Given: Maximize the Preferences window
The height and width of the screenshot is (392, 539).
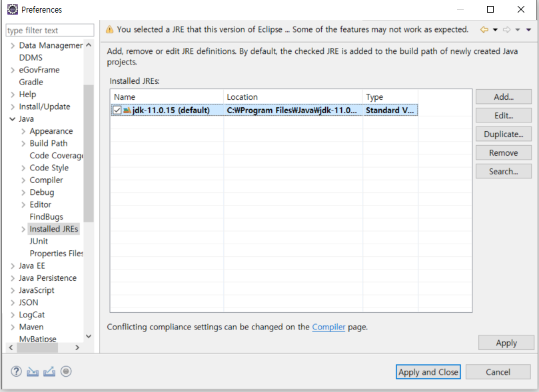Looking at the screenshot, I should pos(490,9).
